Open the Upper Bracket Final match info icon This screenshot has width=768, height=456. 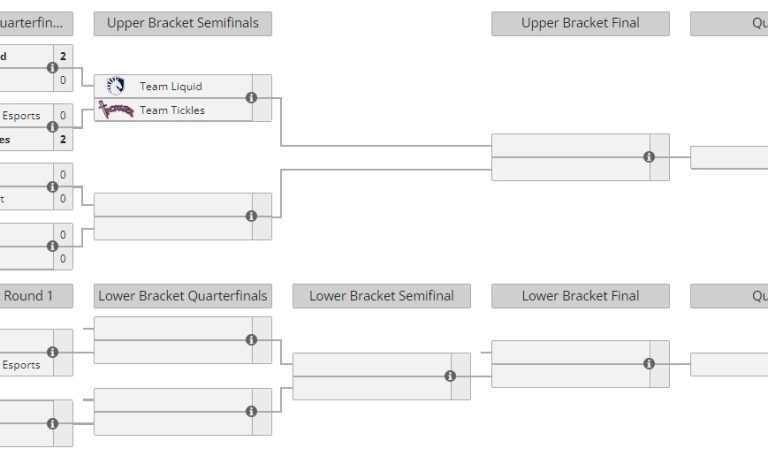click(x=649, y=157)
